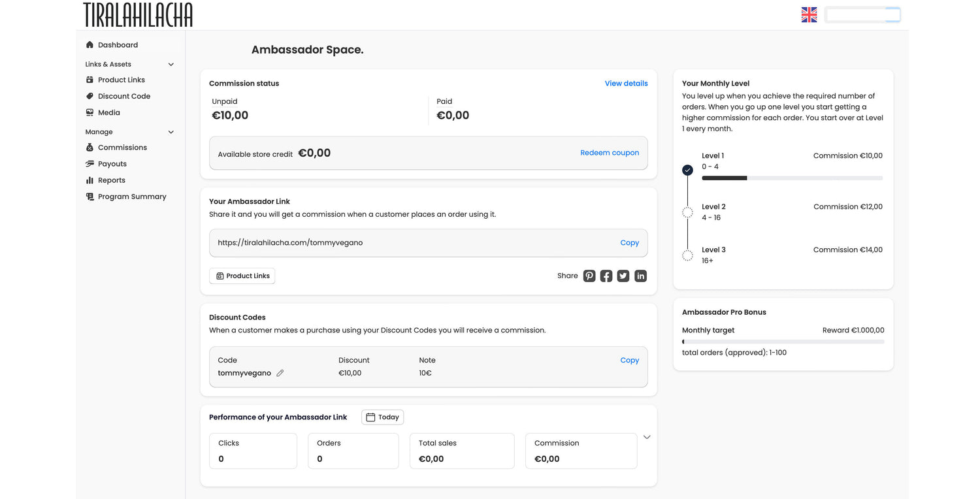Click the Redeem coupon link
Viewport: 980px width, 499px height.
610,153
